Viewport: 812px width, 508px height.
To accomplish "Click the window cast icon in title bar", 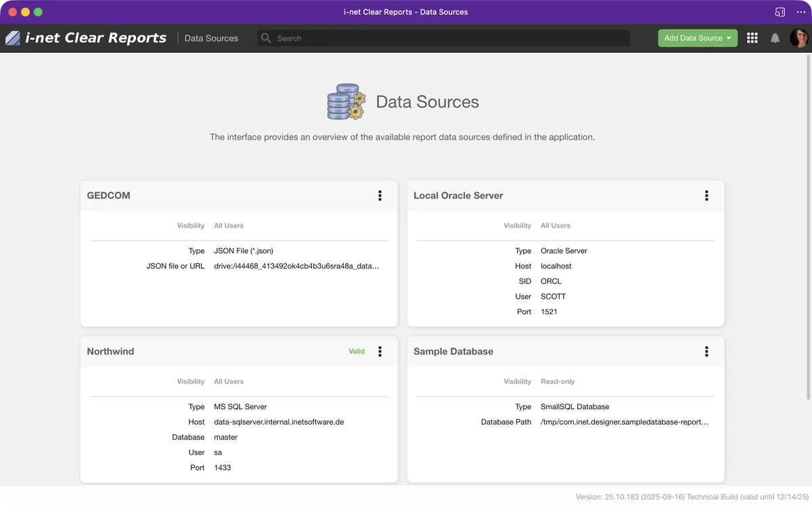I will tap(780, 12).
